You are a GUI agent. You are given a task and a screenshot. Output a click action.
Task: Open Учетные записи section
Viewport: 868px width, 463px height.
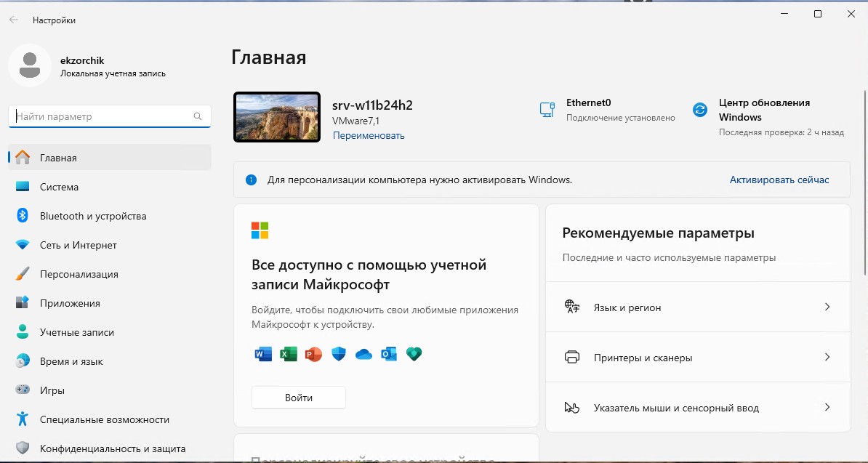(x=110, y=332)
